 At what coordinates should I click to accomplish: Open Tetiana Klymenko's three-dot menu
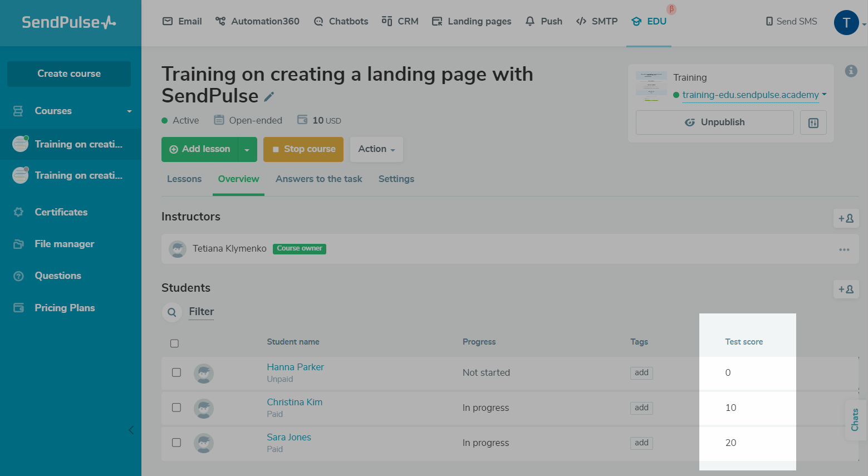pos(845,249)
